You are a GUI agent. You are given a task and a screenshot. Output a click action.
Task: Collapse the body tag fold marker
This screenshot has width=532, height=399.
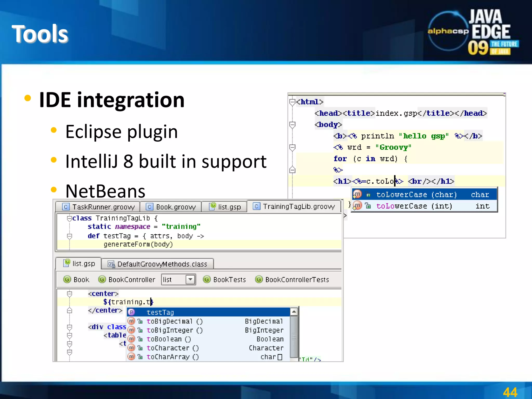point(292,125)
